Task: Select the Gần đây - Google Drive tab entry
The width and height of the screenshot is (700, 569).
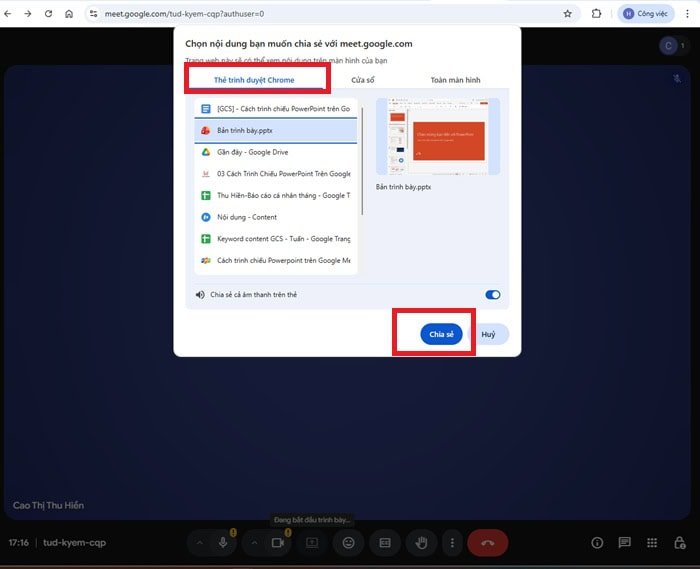Action: [x=276, y=152]
